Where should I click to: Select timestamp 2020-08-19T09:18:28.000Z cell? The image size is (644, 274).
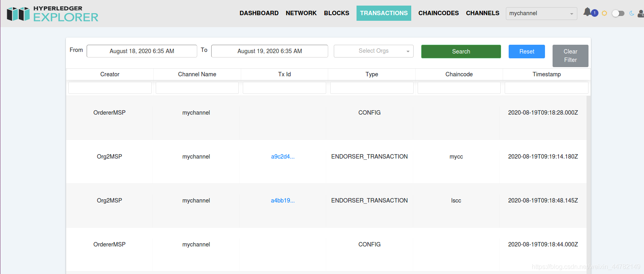(543, 113)
